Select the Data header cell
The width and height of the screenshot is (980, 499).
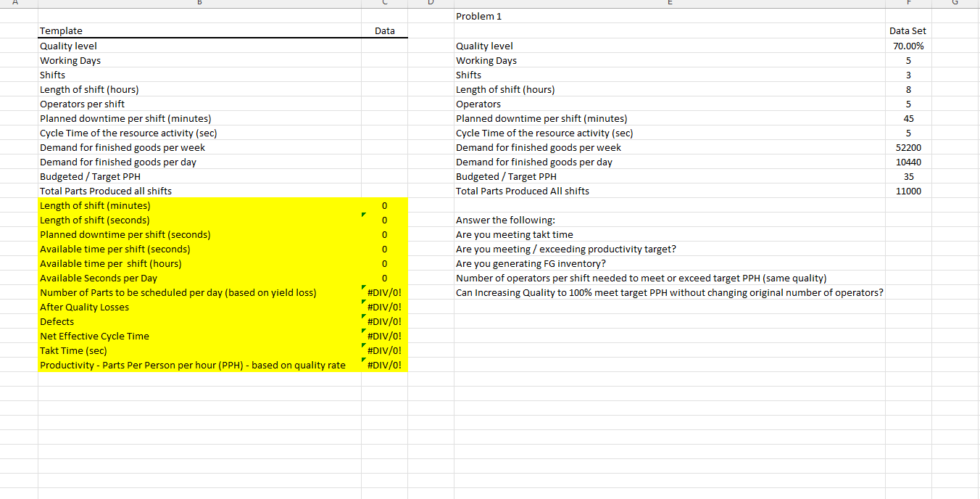click(x=384, y=30)
